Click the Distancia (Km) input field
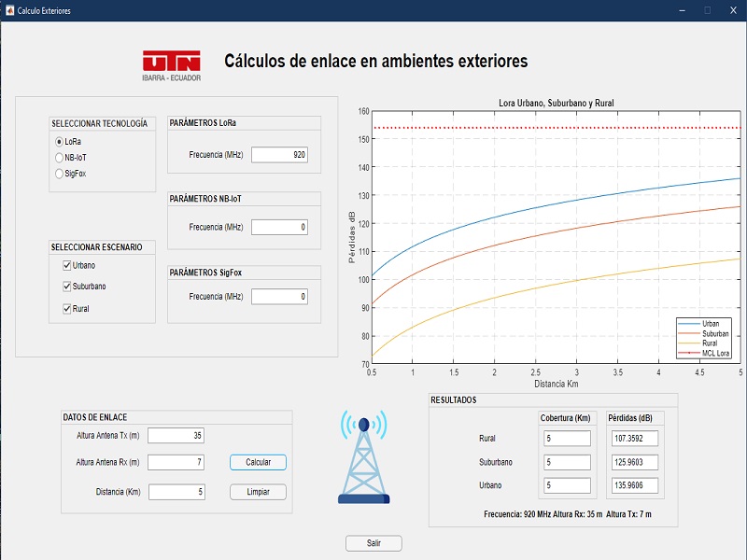Viewport: 747px width, 560px height. (176, 492)
